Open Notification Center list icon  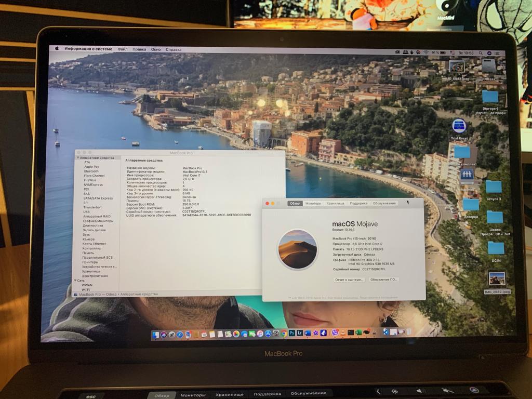pyautogui.click(x=497, y=54)
